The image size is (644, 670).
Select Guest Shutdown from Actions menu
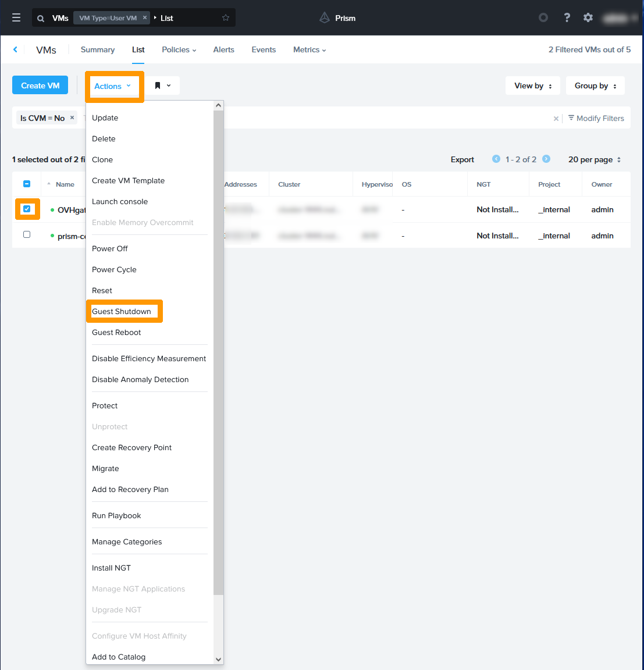122,311
